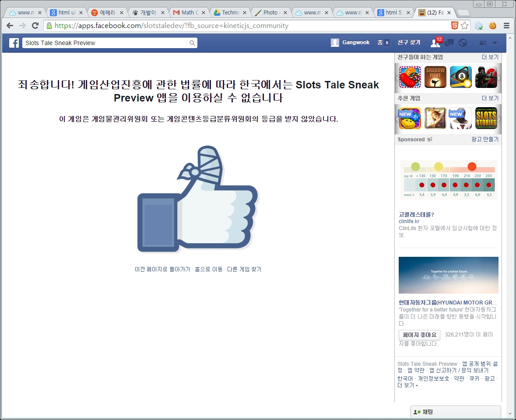Click 쿠키 footer link
The height and width of the screenshot is (420, 516).
coord(474,378)
